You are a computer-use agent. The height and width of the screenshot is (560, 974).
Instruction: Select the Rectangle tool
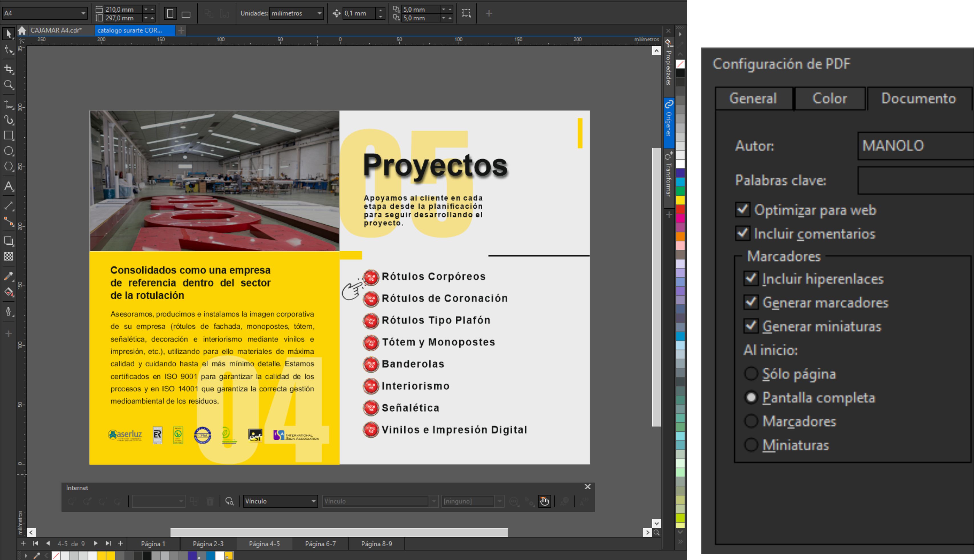tap(9, 135)
